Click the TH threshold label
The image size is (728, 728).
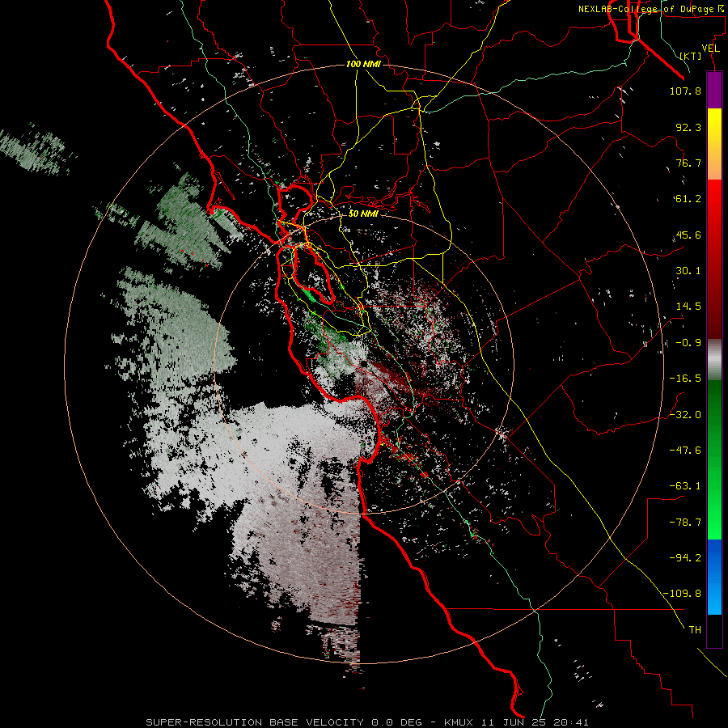pos(695,630)
